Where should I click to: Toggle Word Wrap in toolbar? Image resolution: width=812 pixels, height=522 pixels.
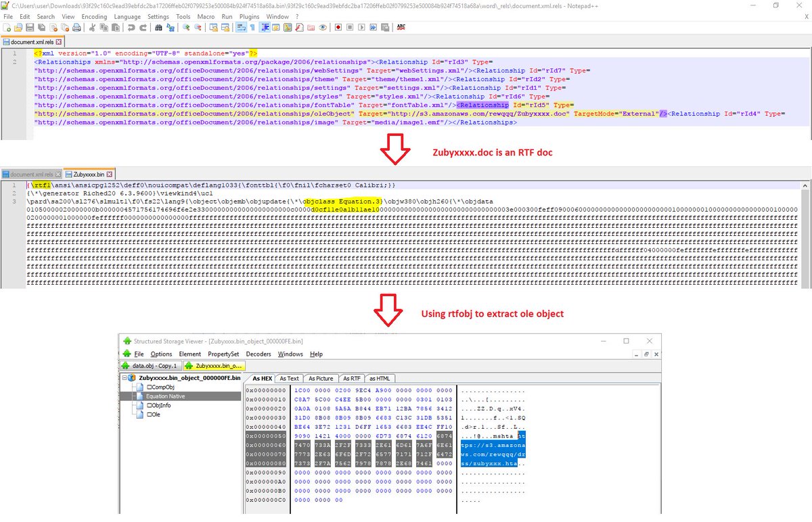(x=242, y=27)
